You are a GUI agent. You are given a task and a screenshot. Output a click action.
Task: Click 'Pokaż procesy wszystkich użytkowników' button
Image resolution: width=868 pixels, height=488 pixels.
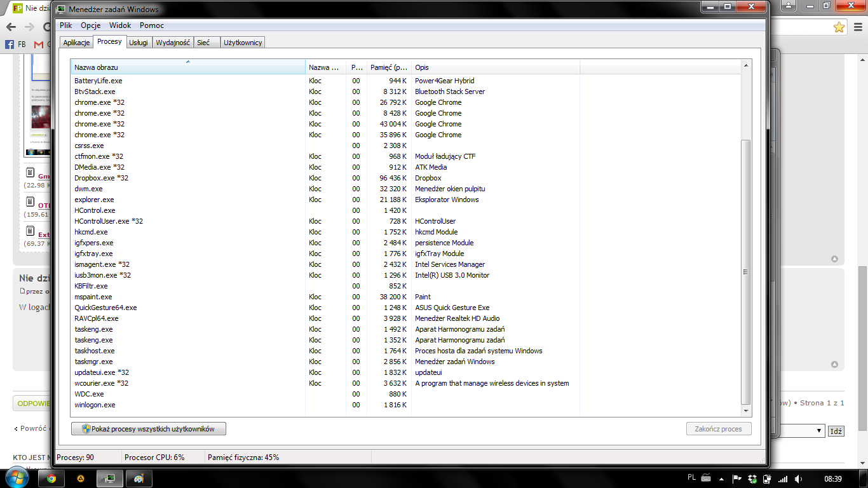(149, 429)
